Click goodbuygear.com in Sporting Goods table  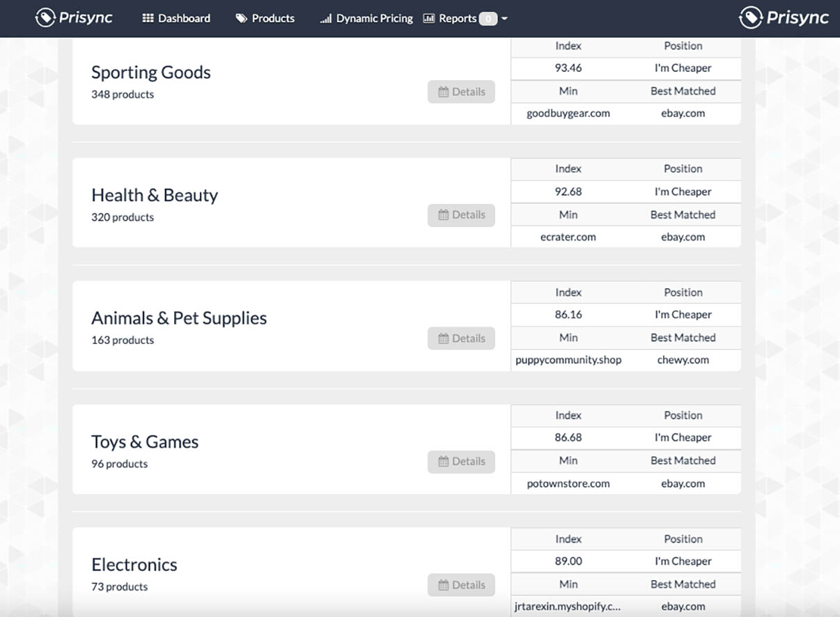tap(568, 114)
